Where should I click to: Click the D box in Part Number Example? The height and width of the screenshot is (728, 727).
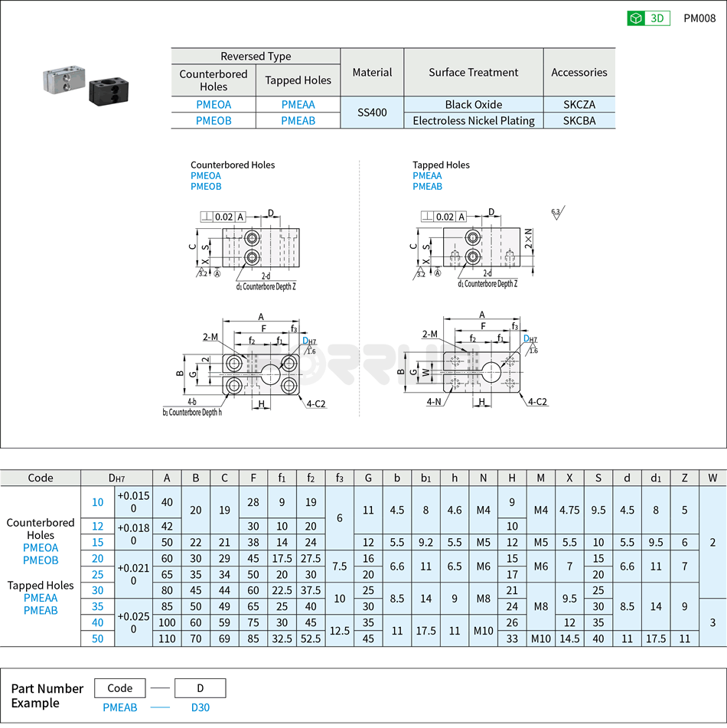point(200,688)
